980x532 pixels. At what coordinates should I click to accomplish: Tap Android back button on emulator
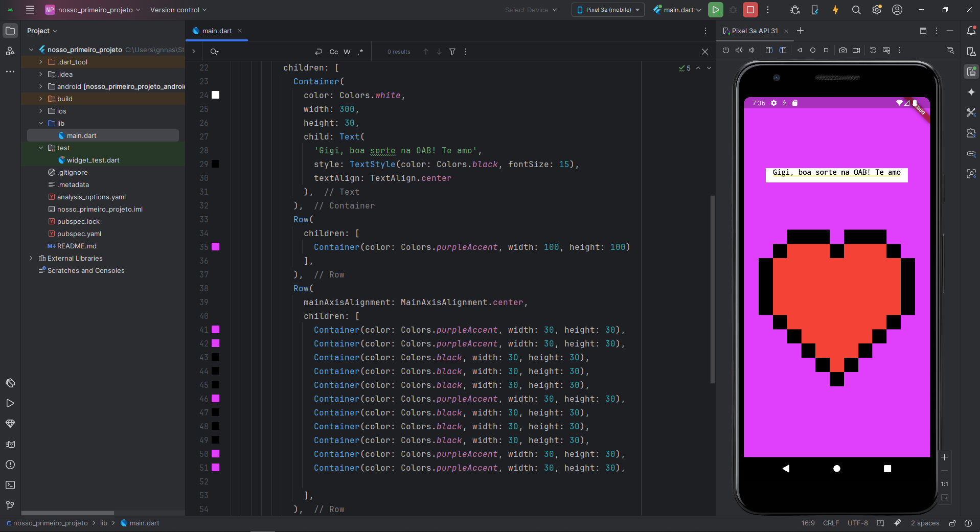pos(786,469)
